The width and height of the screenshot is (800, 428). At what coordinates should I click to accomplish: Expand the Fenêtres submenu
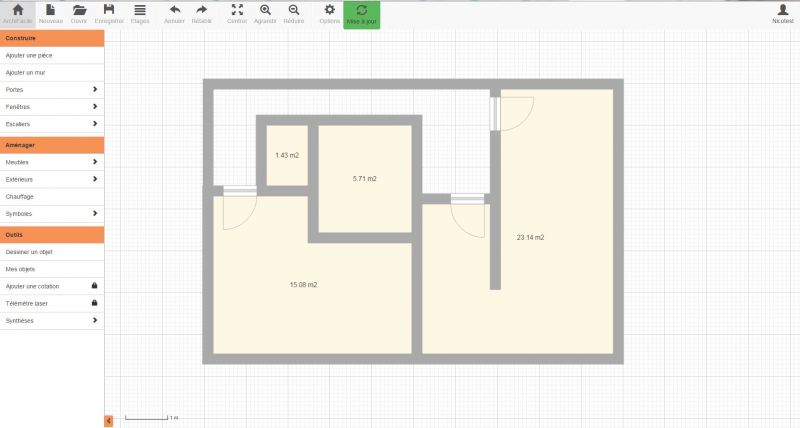(52, 106)
